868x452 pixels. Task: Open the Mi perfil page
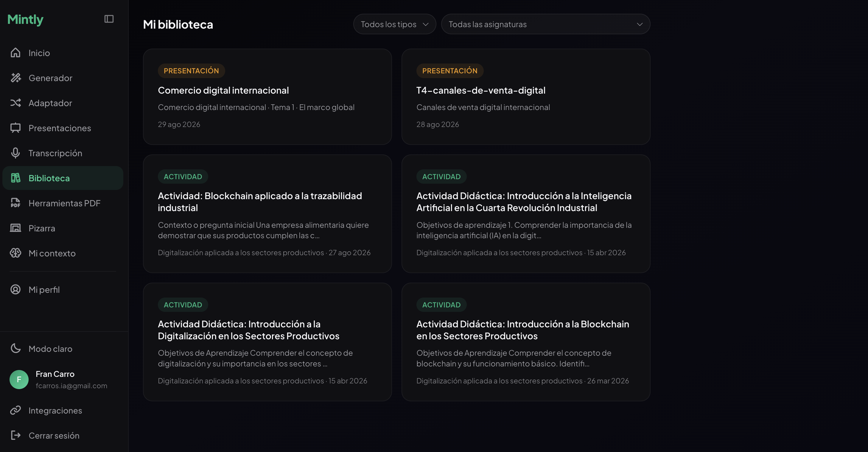pos(63,290)
